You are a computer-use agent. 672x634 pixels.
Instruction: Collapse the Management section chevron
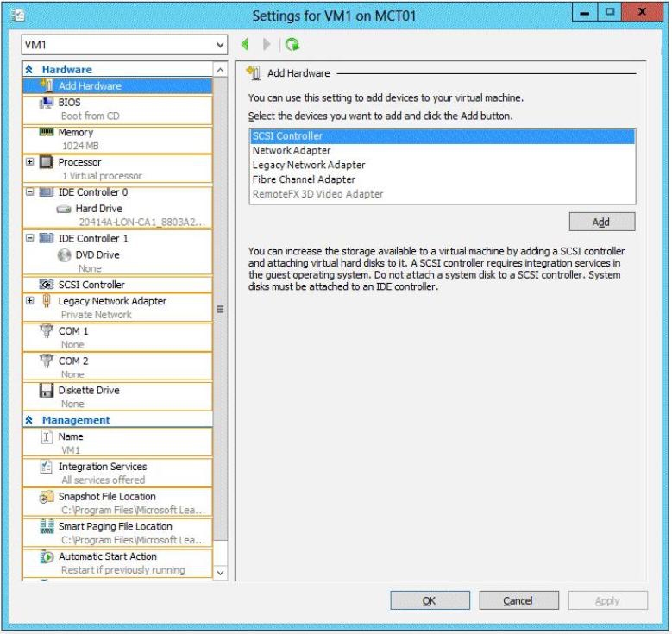click(29, 420)
